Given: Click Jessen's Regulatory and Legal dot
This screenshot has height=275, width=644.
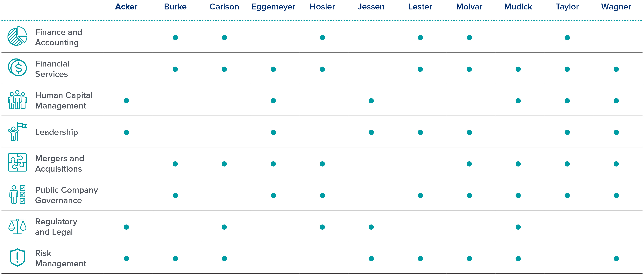Looking at the screenshot, I should point(371,227).
